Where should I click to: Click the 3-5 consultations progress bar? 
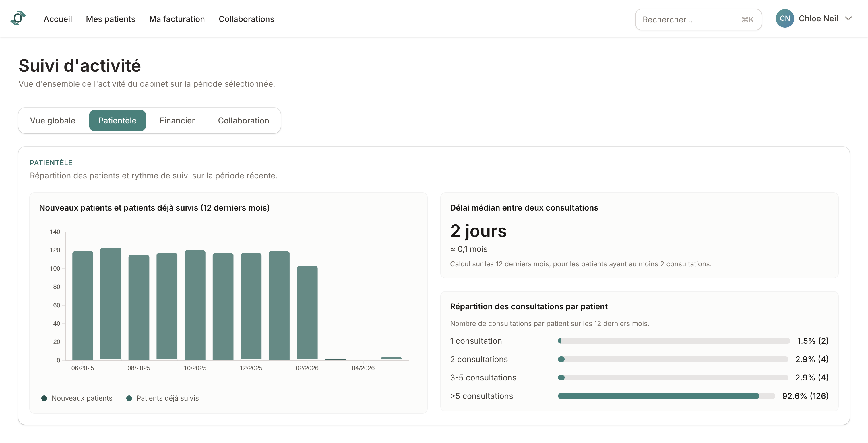(x=673, y=378)
